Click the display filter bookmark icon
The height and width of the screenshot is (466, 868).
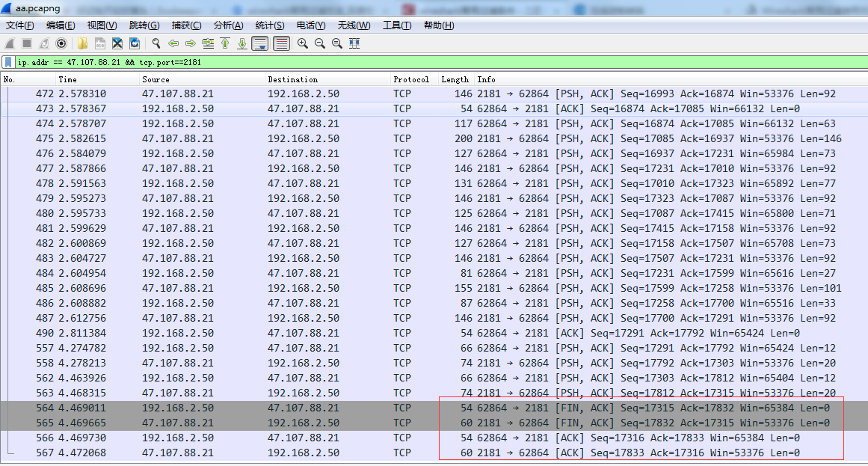pos(8,62)
